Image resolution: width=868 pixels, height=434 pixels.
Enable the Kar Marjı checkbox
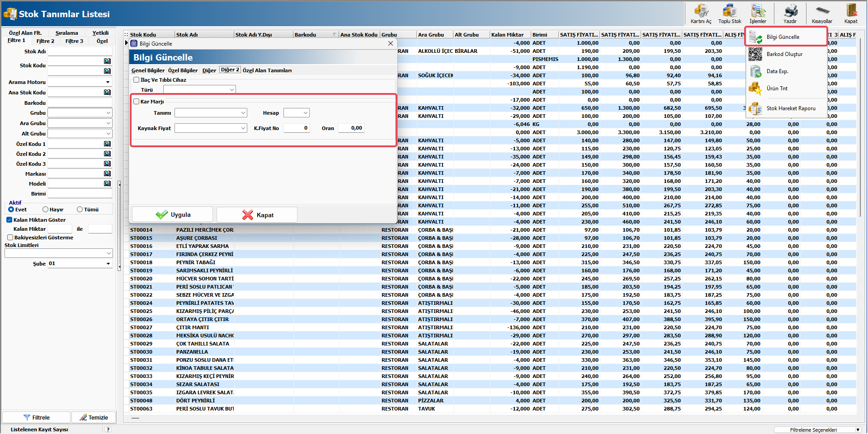tap(136, 102)
